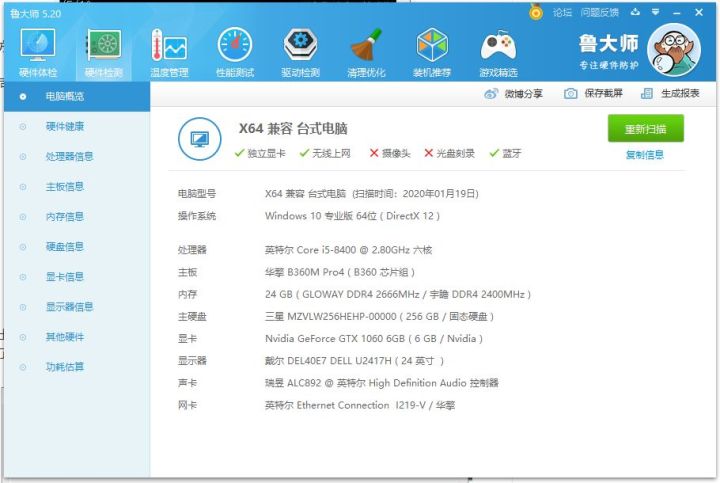
Task: Click the disk value 三星 MZVLW256HEHP-00000
Action: (x=379, y=316)
